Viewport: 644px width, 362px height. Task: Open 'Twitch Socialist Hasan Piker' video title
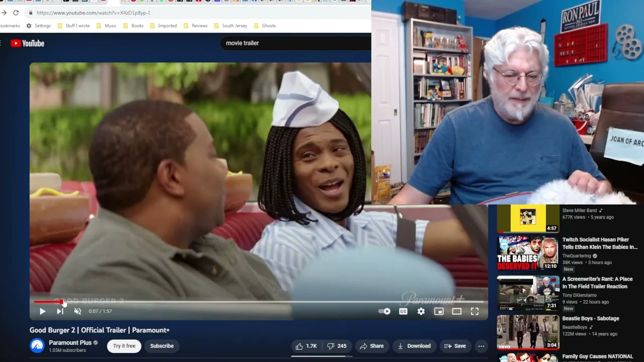click(600, 243)
